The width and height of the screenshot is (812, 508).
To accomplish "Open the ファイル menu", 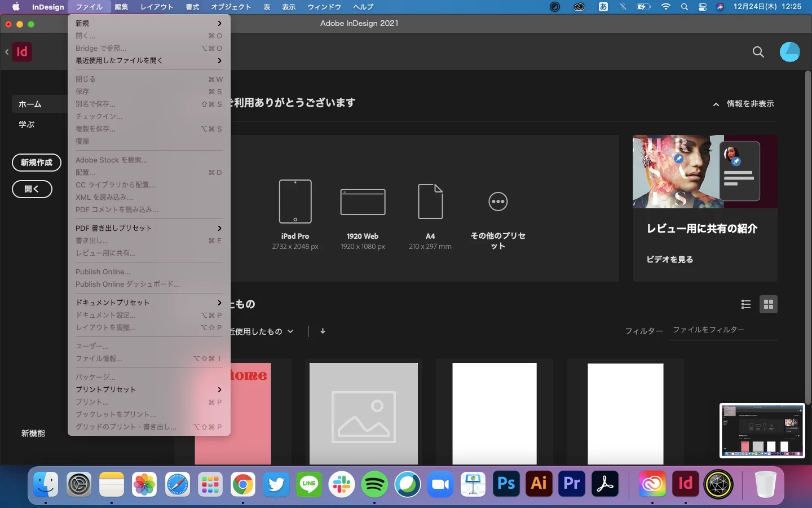I will coord(89,7).
